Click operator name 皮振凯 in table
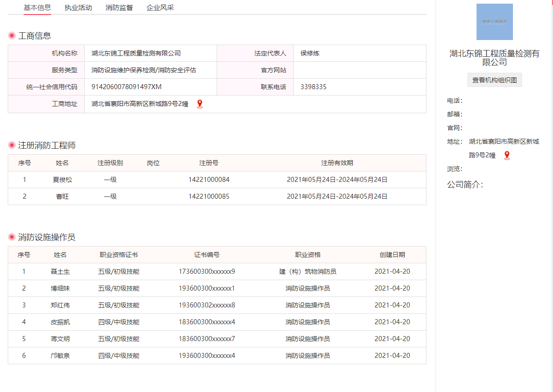Screen dimensions: 553x392 pos(60,322)
